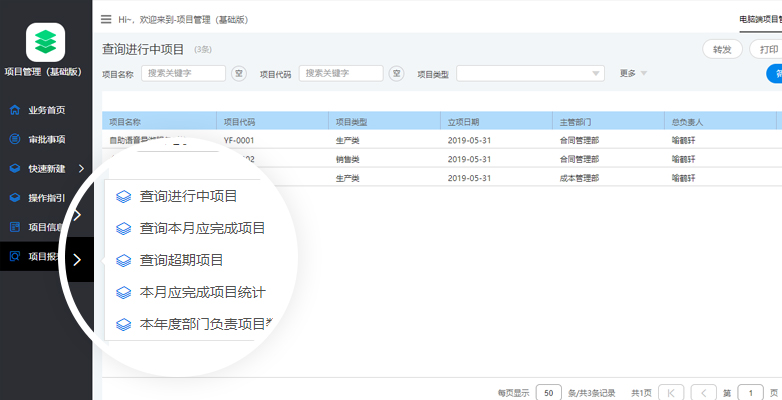Click the 打印 button
782x400 pixels.
pyautogui.click(x=767, y=49)
